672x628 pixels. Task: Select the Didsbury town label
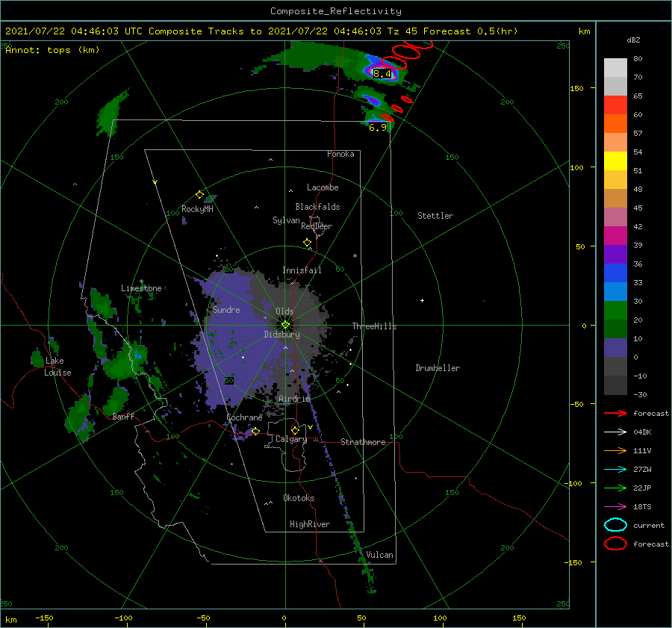[x=281, y=335]
